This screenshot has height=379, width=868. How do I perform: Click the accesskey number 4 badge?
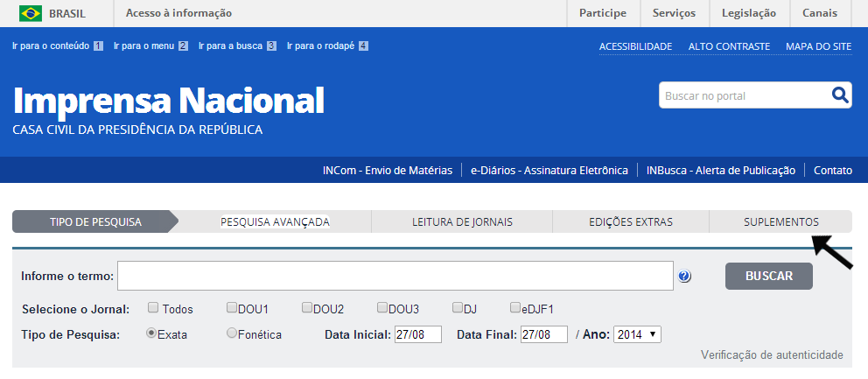(363, 46)
